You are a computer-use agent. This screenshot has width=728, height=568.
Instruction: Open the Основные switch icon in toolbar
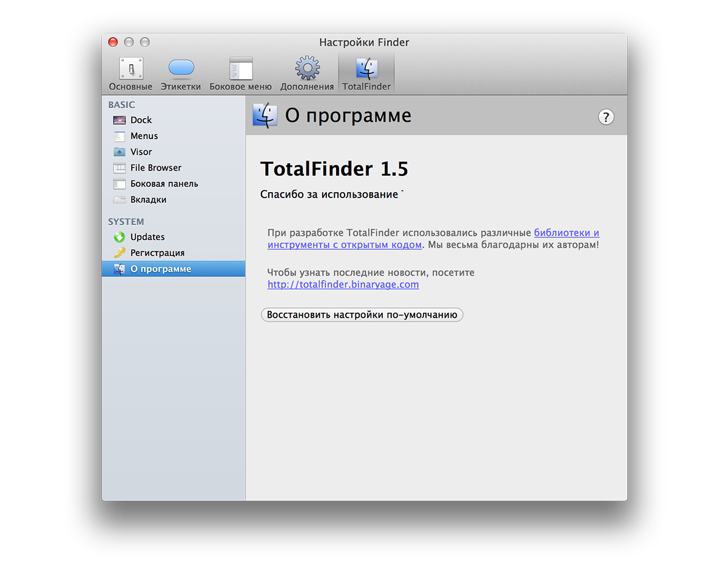coord(131,68)
